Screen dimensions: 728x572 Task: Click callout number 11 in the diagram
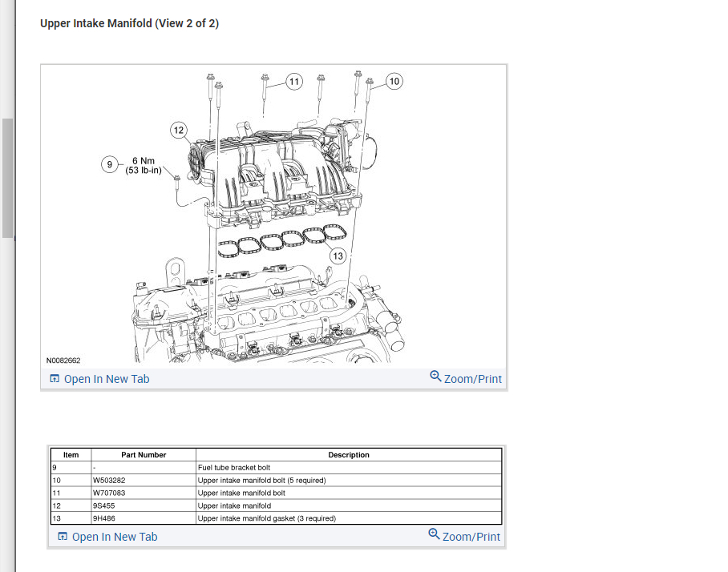pyautogui.click(x=294, y=82)
